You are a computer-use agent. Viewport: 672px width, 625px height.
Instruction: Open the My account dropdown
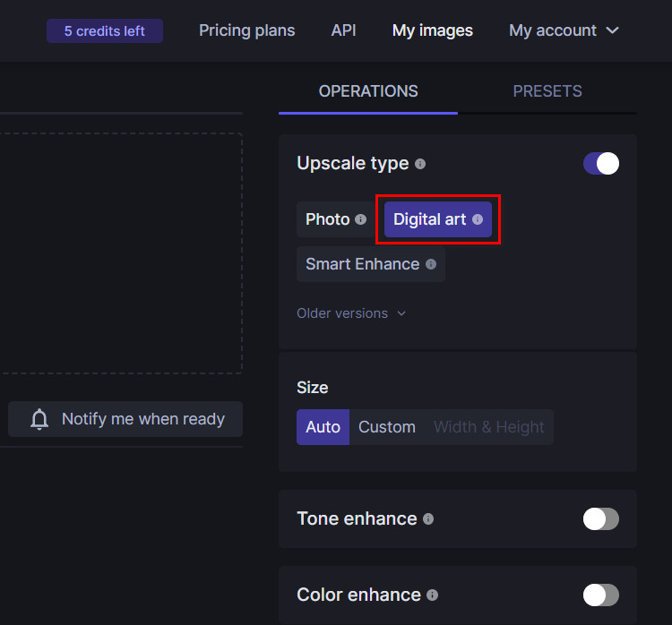(564, 30)
